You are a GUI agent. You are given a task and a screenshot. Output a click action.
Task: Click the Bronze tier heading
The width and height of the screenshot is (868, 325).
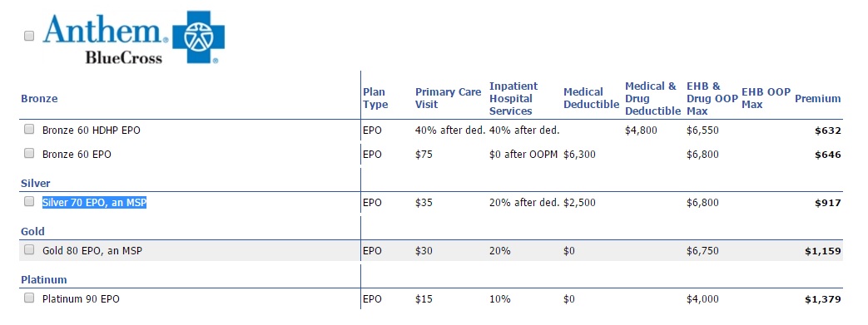(x=39, y=99)
